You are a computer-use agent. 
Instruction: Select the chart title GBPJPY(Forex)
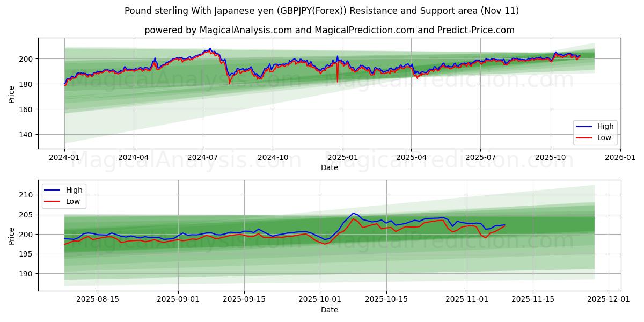[x=319, y=10]
